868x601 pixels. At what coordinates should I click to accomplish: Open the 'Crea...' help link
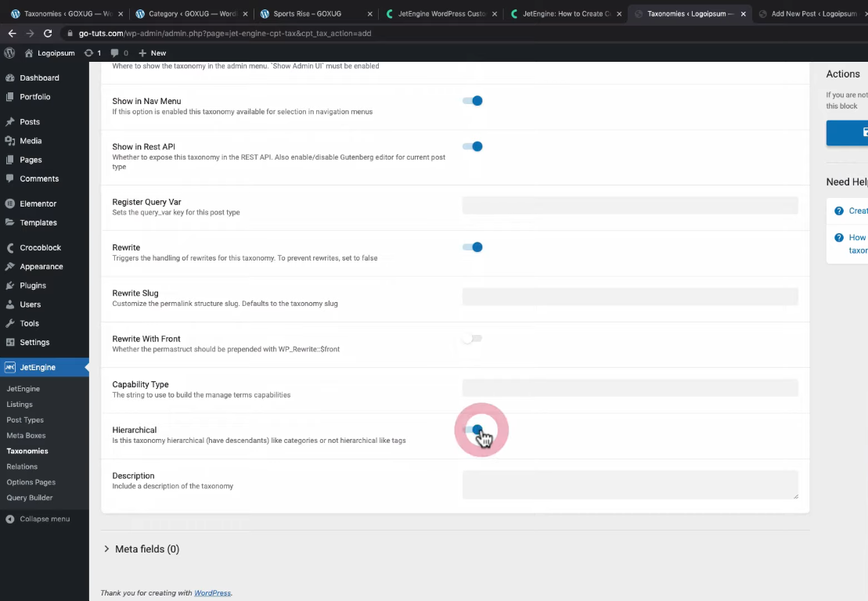pyautogui.click(x=858, y=211)
